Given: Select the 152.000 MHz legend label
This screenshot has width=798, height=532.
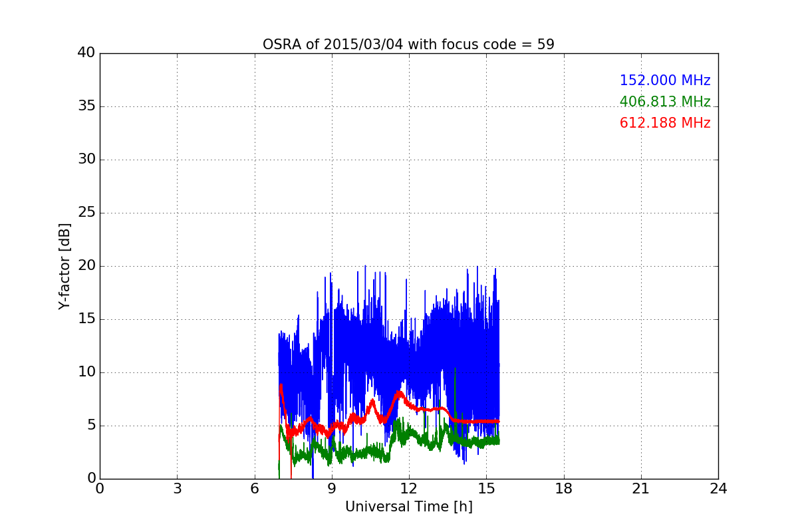Looking at the screenshot, I should click(665, 80).
